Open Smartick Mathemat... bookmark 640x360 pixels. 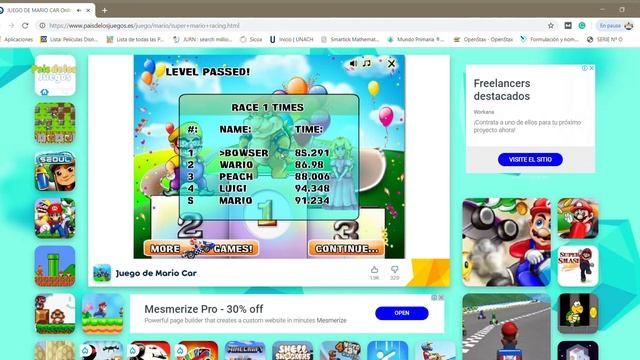coord(350,39)
